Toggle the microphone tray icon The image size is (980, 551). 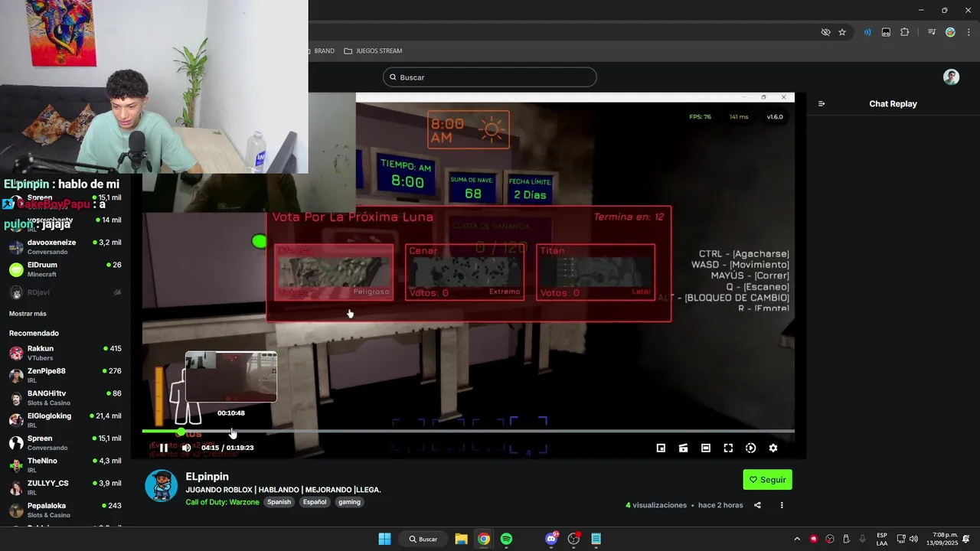coord(863,539)
